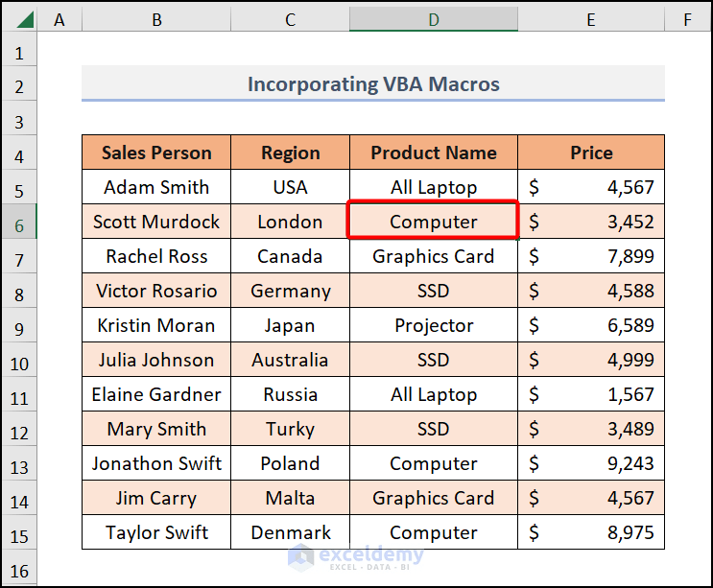This screenshot has width=713, height=588.
Task: Select the 'Scott Murdock' cell
Action: (156, 222)
